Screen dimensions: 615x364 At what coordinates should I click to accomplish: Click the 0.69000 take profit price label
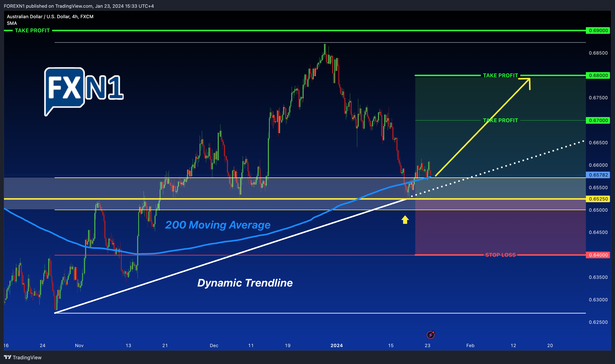click(x=598, y=30)
